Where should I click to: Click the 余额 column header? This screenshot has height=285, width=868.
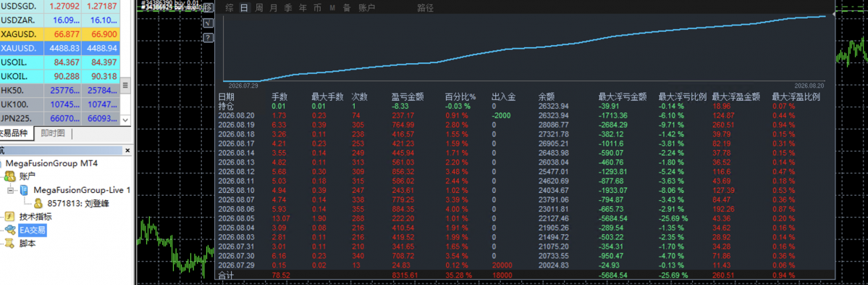pos(546,96)
